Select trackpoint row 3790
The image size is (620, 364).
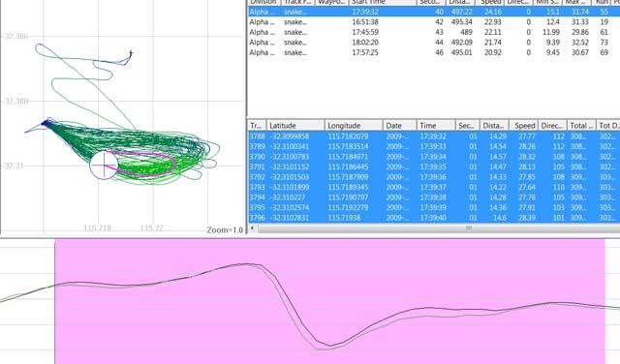[434, 157]
